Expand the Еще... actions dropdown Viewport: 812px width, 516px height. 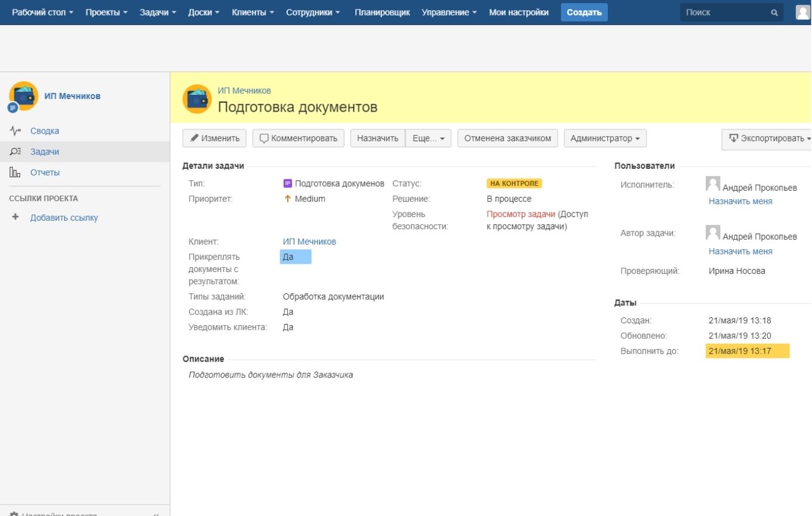click(x=428, y=138)
